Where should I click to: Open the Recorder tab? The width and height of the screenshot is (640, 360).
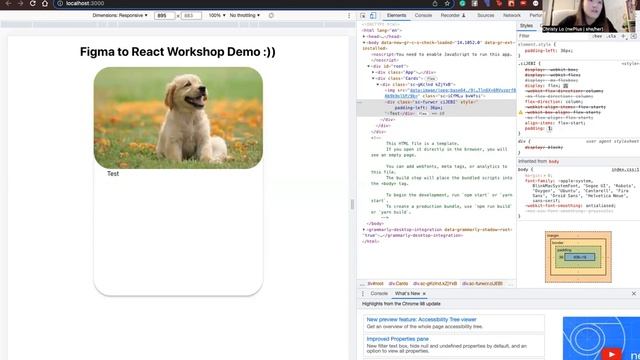pos(453,16)
